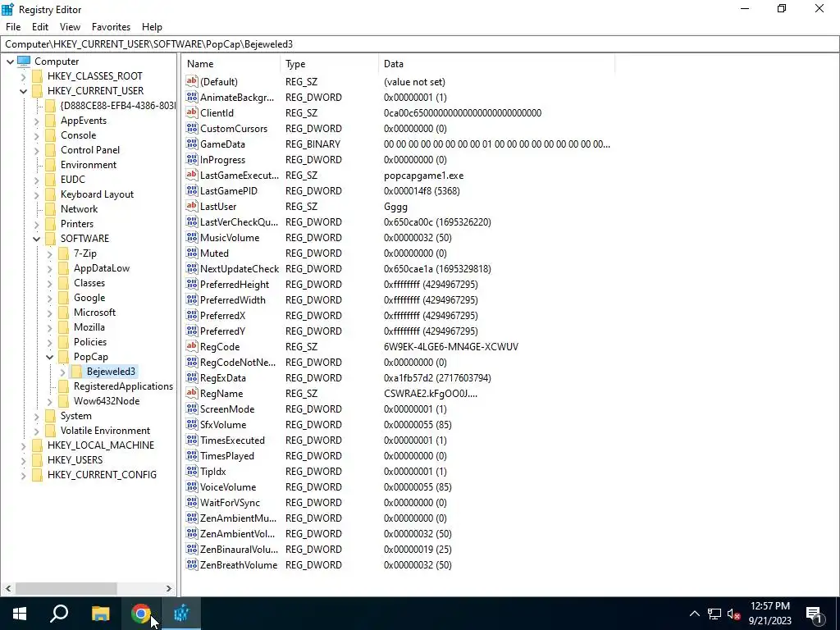Click the tree pane horizontal scrollbar thumb
Screen dimensions: 840x630
pyautogui.click(x=66, y=588)
